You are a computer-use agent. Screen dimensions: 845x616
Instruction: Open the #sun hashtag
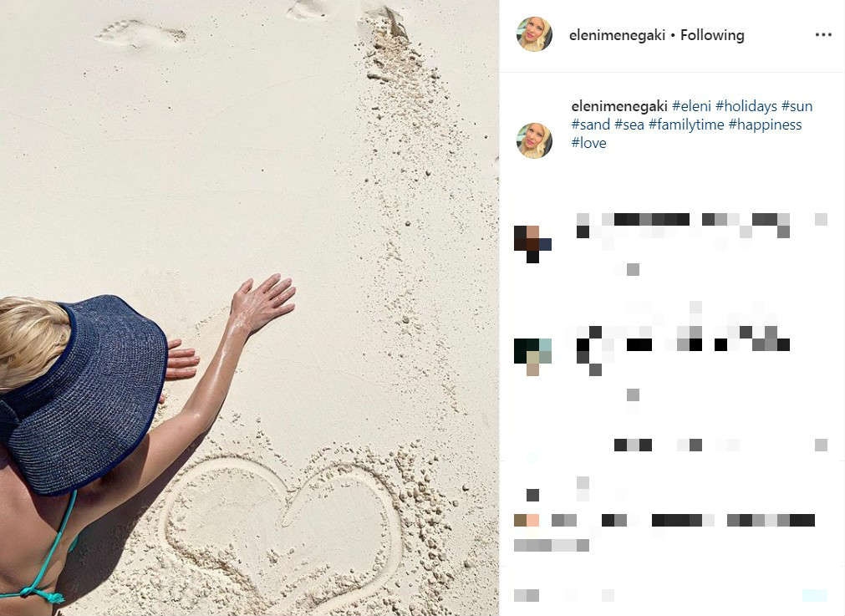coord(797,106)
